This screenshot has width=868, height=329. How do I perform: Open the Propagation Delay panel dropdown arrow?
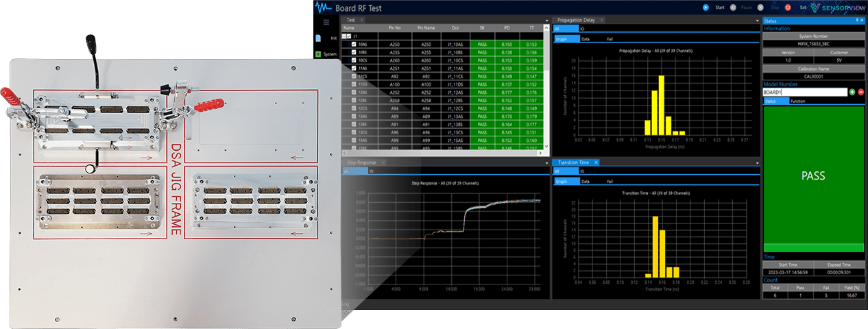point(757,21)
